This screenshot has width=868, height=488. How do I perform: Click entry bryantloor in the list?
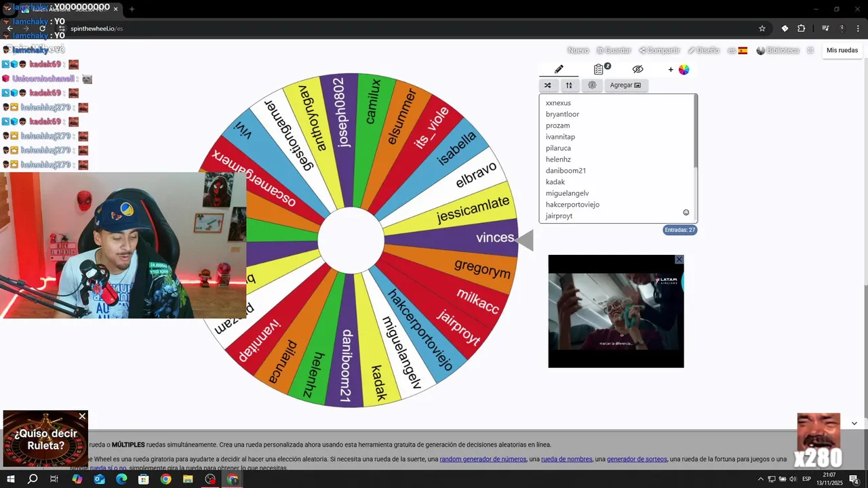pos(562,114)
